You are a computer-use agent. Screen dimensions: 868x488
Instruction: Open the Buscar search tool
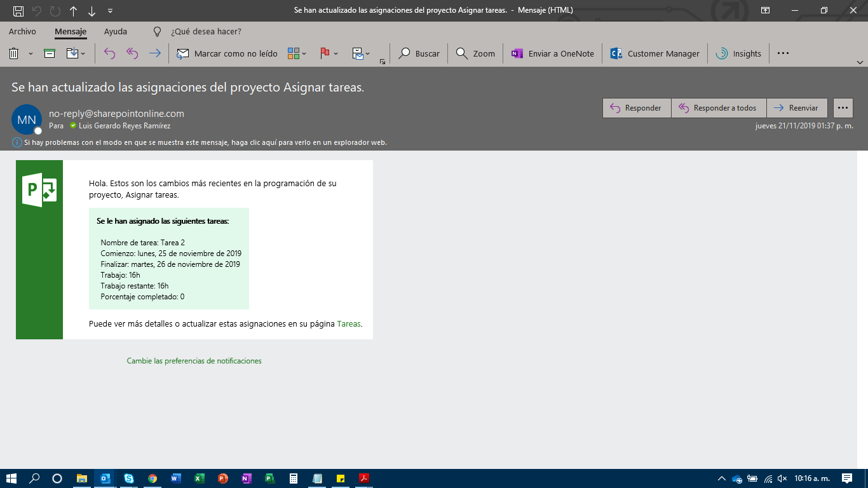pyautogui.click(x=419, y=53)
